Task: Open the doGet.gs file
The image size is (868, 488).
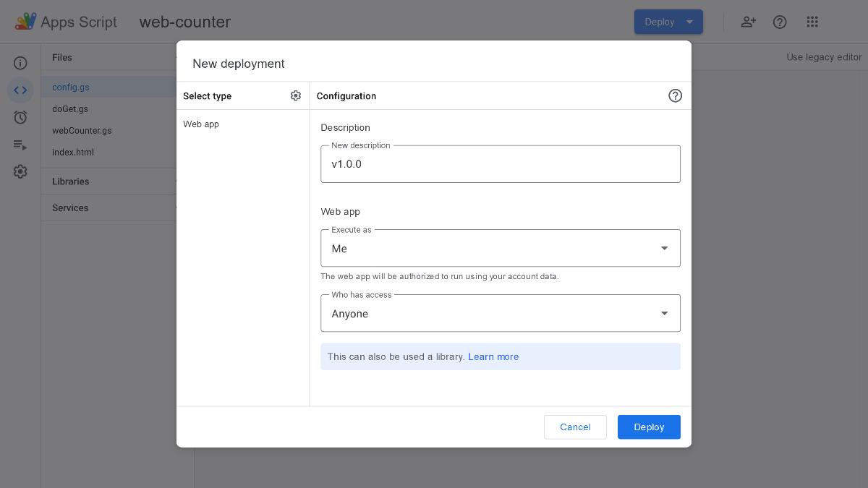Action: pyautogui.click(x=70, y=109)
